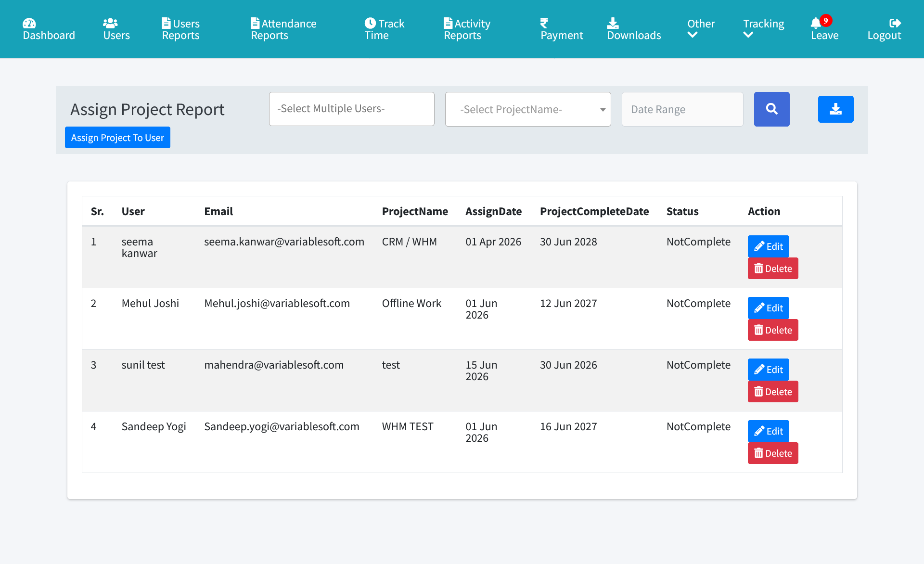The image size is (924, 564).
Task: Click NotComplete status for sunil test
Action: pyautogui.click(x=698, y=365)
